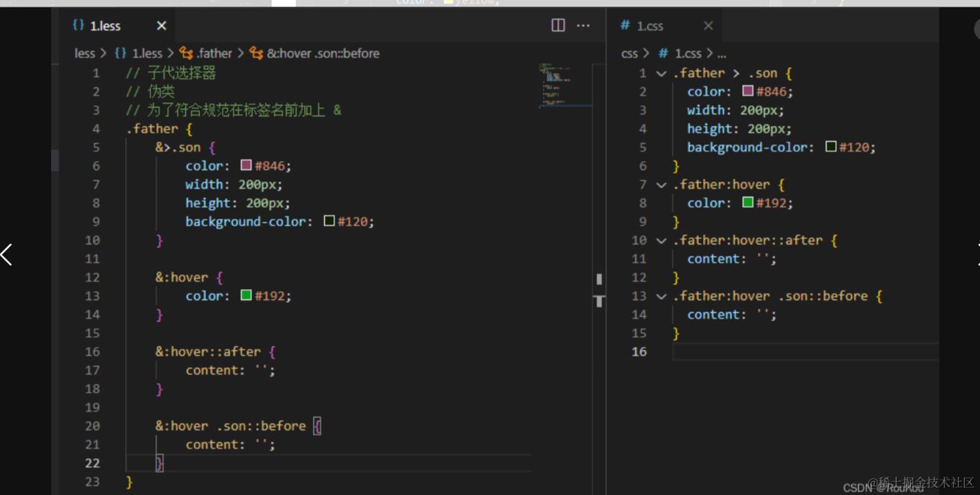This screenshot has height=495, width=980.
Task: Collapse the .father > .son rule fold arrow
Action: (661, 74)
